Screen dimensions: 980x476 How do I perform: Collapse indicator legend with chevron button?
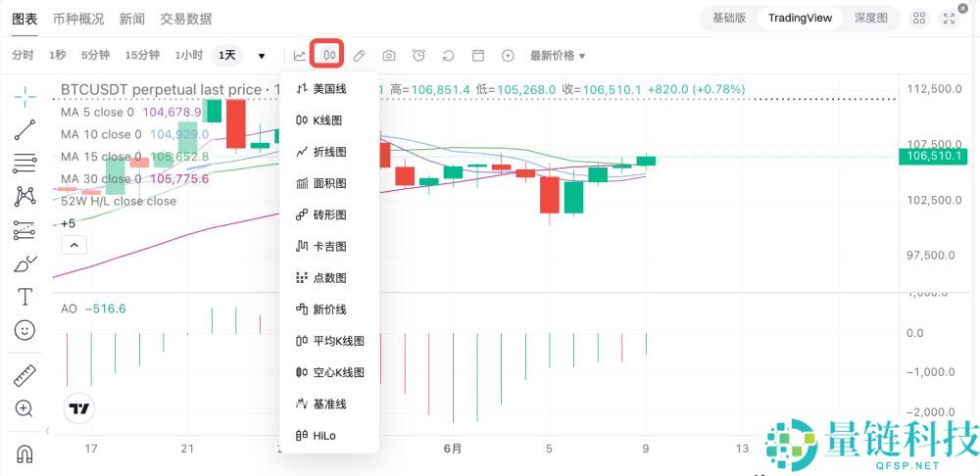73,245
